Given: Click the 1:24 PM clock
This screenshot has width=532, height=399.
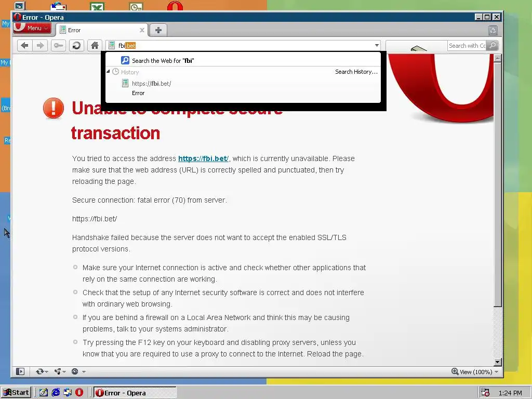Looking at the screenshot, I should coord(510,393).
